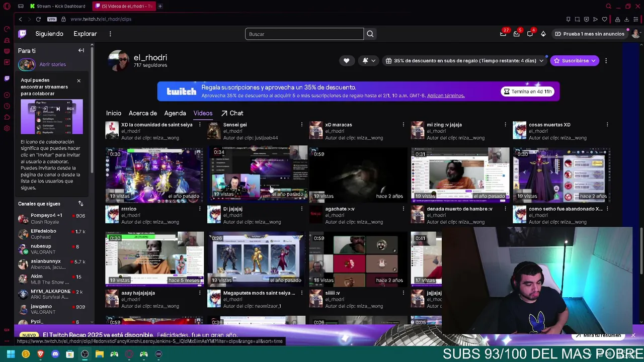Open Pompeyo4 +1 channel in sidebar

pyautogui.click(x=52, y=218)
